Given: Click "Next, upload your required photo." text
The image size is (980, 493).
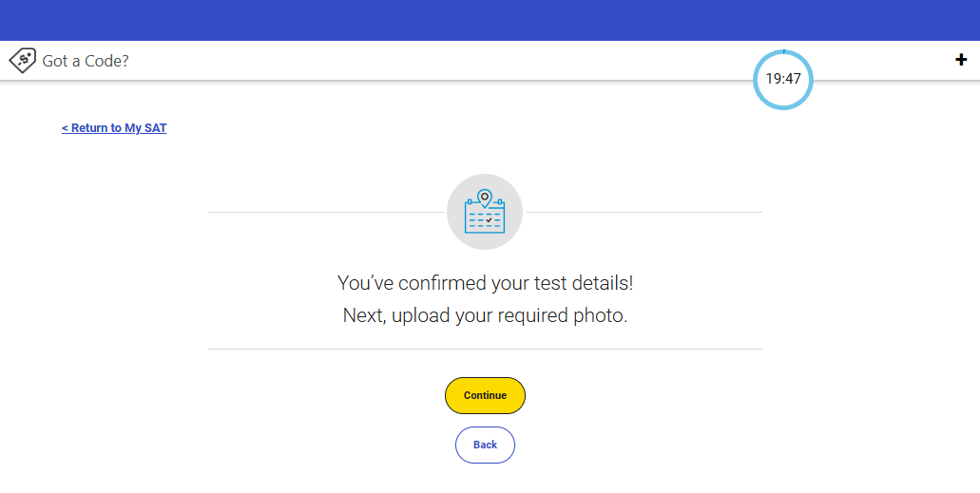Looking at the screenshot, I should point(485,315).
